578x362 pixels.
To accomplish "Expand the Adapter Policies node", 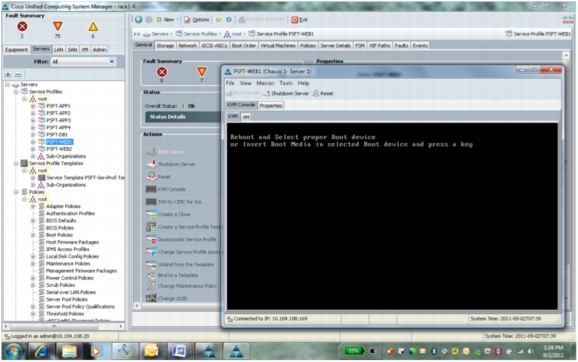I will click(33, 206).
